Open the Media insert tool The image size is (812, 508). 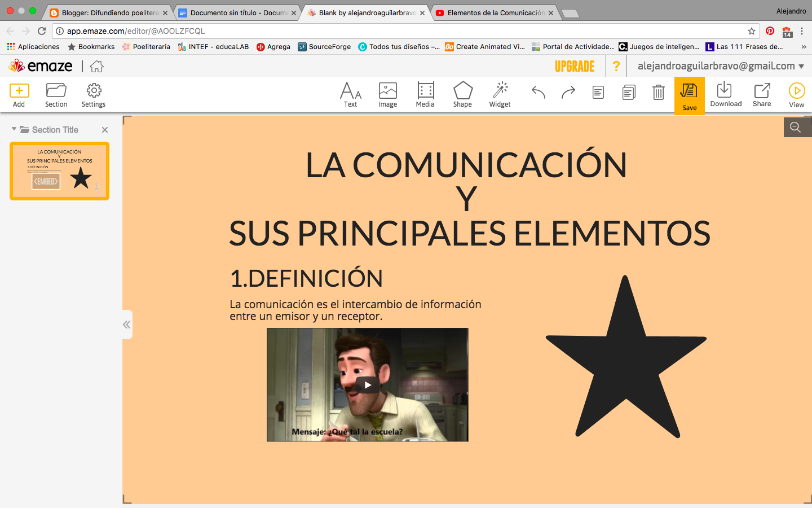[425, 95]
